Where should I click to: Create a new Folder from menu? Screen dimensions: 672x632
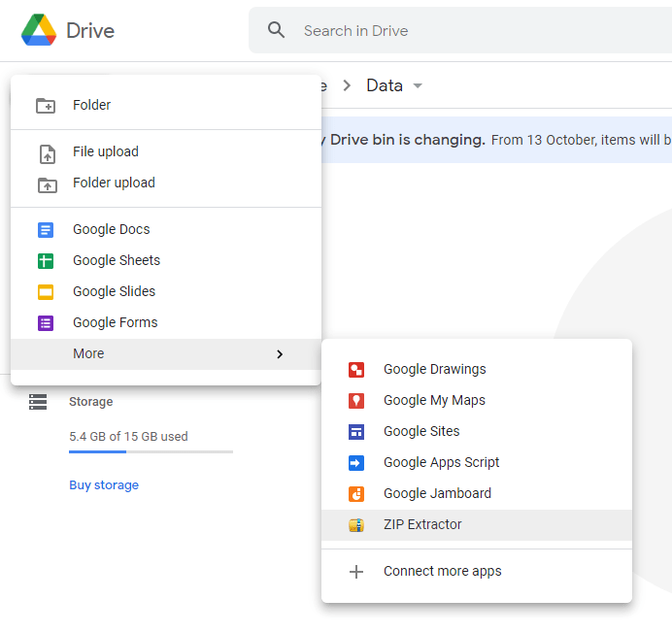(166, 105)
